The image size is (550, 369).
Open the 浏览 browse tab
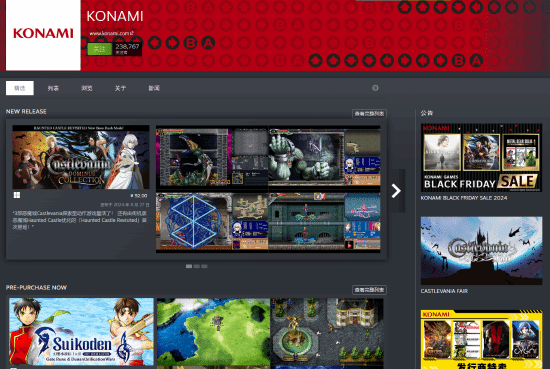click(87, 88)
